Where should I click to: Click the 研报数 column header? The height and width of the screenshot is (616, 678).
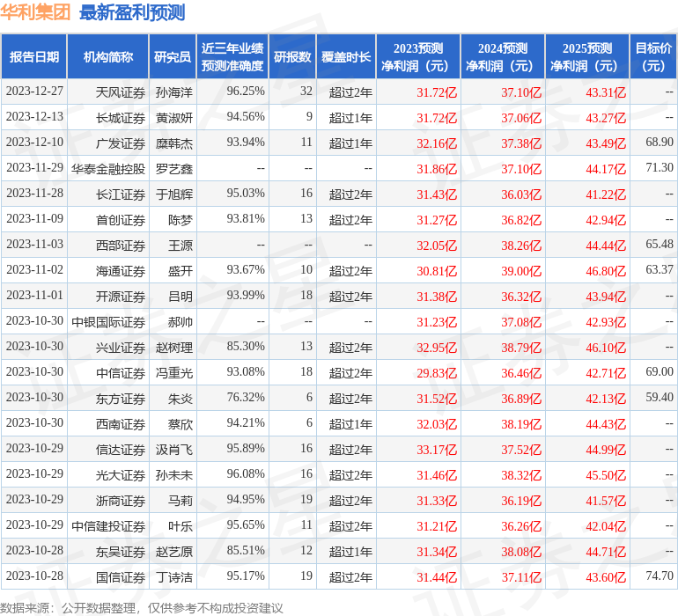(x=292, y=56)
